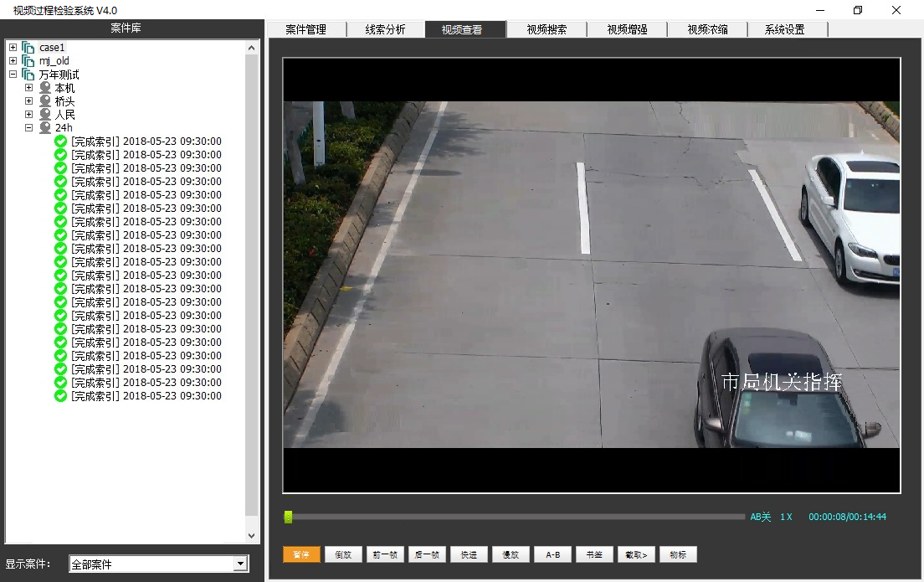Click the 书签 bookmark button

pyautogui.click(x=594, y=554)
